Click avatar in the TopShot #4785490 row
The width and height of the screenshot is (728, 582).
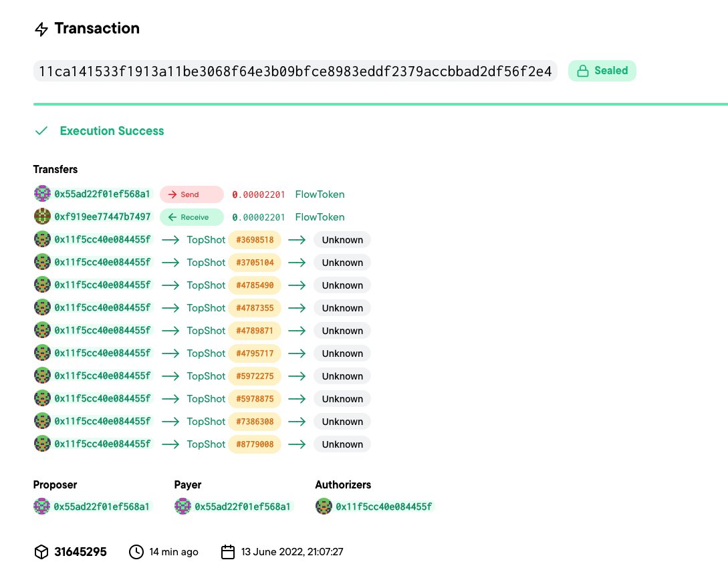click(x=42, y=285)
